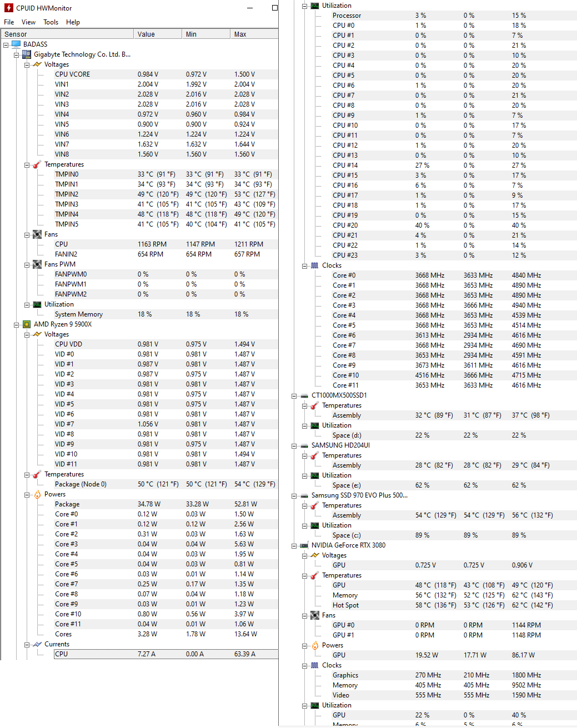This screenshot has height=728, width=577.
Task: Select the CPU current row showing 7.27 A
Action: pyautogui.click(x=166, y=654)
